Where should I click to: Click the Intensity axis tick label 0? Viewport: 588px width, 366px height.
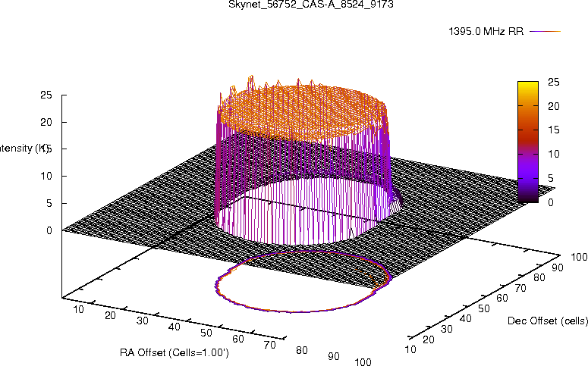click(x=49, y=231)
